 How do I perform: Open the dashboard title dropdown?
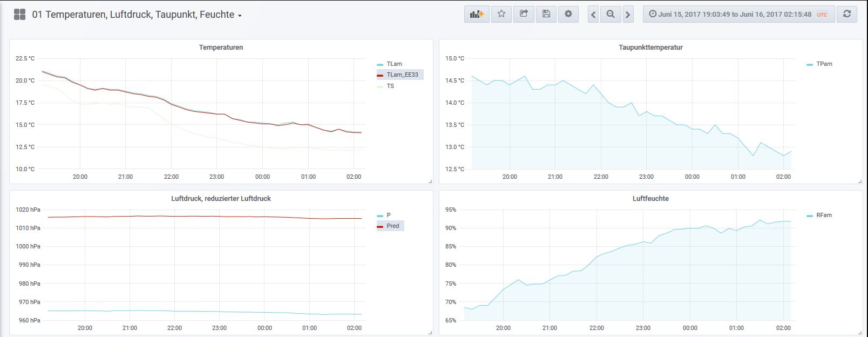[x=137, y=15]
